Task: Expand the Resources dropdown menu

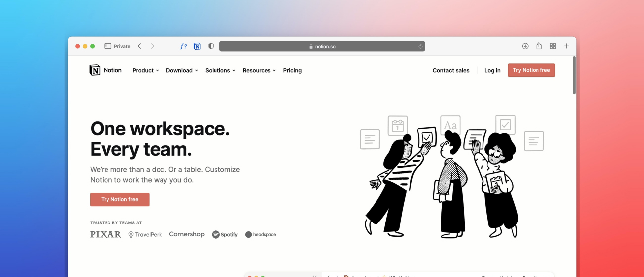Action: coord(259,70)
